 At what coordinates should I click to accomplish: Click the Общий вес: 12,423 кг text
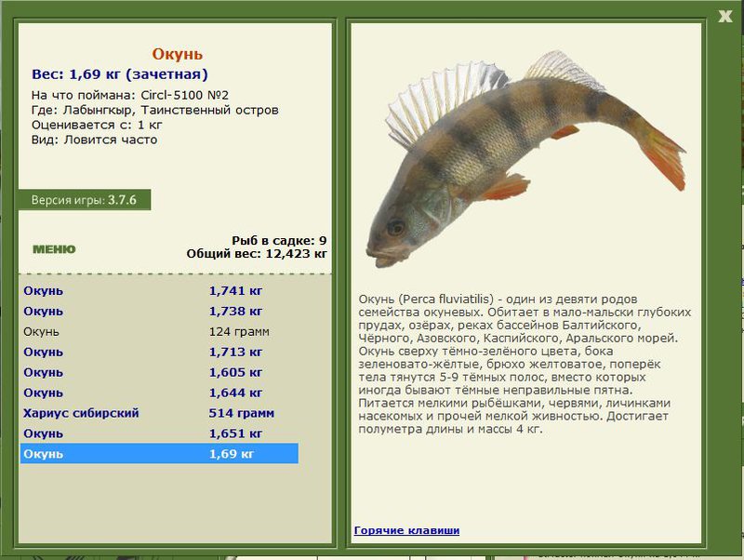point(257,253)
